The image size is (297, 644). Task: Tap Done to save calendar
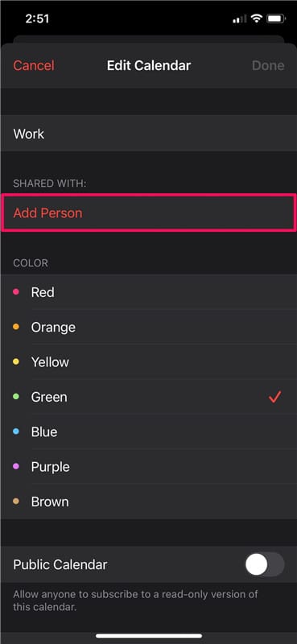(x=268, y=66)
